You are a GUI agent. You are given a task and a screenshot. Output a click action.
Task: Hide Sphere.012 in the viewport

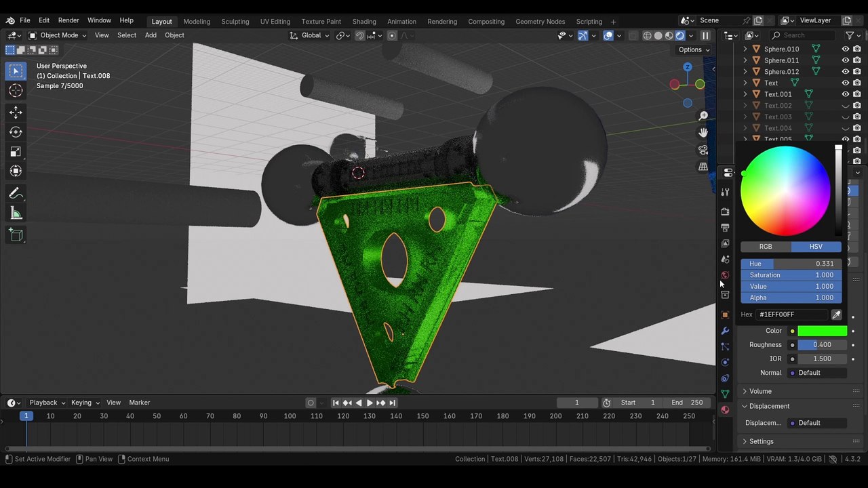click(x=845, y=72)
